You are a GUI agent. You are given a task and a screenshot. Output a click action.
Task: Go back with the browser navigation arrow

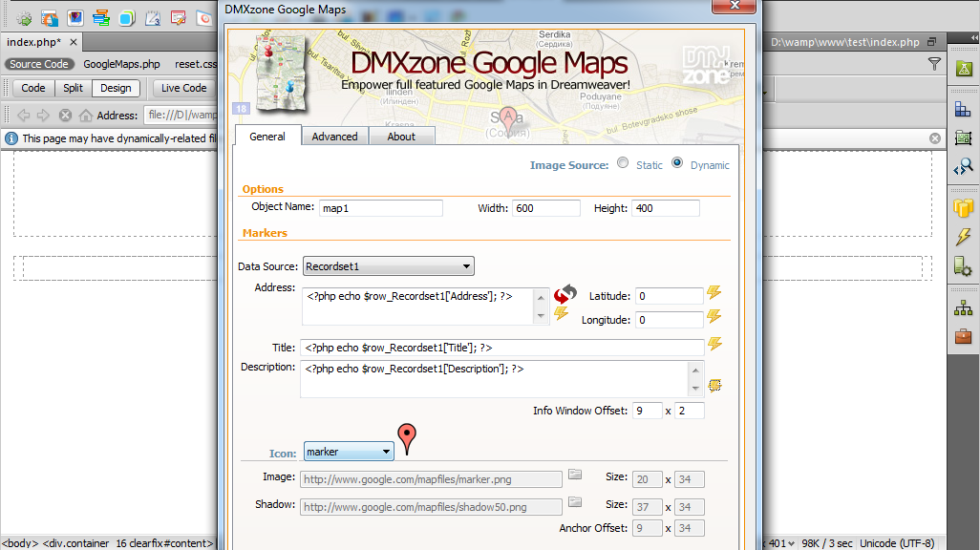[24, 115]
